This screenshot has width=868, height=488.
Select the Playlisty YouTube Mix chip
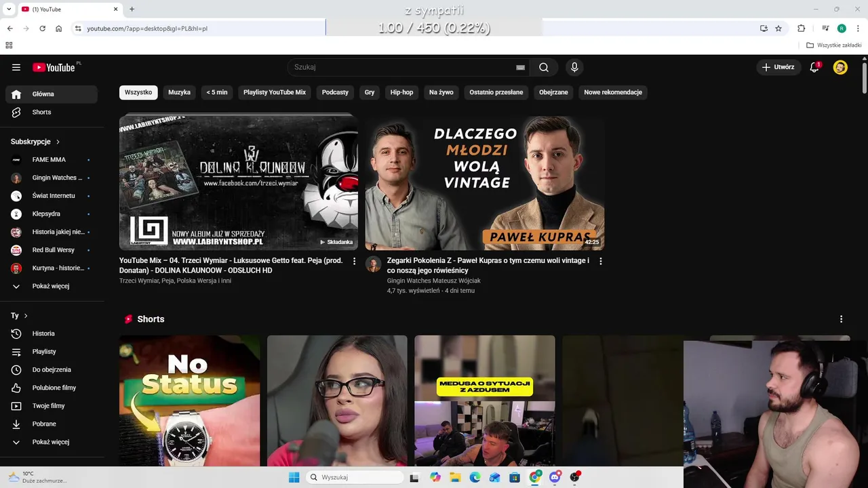(275, 92)
